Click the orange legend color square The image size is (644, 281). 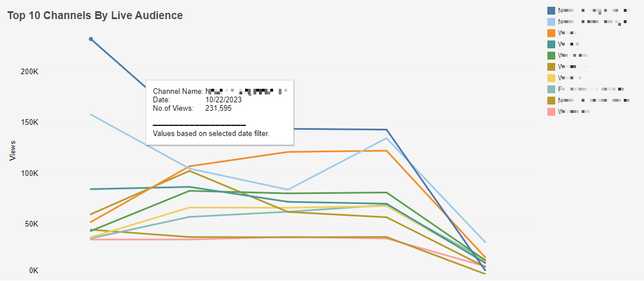(x=551, y=33)
